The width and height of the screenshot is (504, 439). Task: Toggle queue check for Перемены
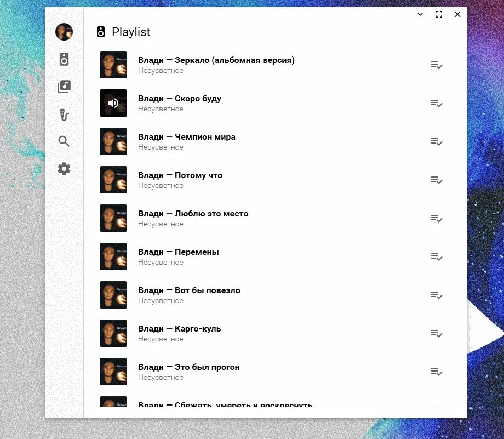click(x=437, y=256)
